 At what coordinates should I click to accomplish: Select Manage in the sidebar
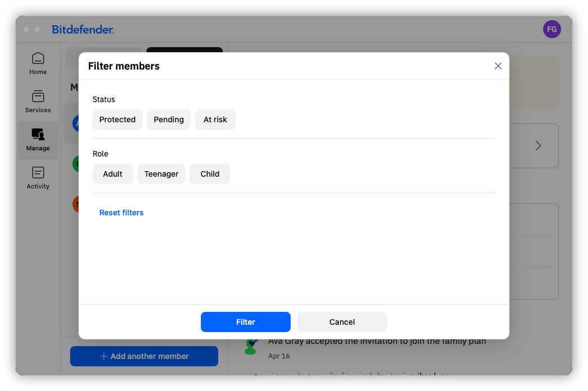pyautogui.click(x=38, y=140)
